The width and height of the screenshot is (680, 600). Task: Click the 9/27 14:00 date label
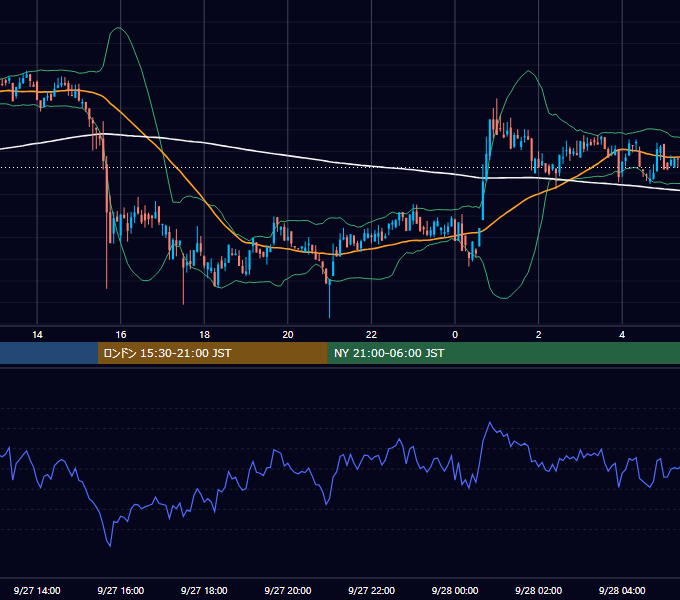[37, 590]
